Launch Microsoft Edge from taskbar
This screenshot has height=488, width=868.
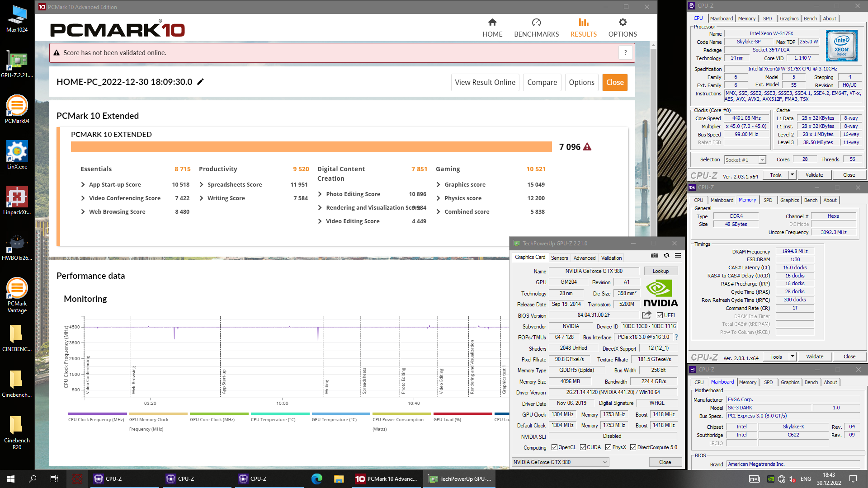coord(317,479)
